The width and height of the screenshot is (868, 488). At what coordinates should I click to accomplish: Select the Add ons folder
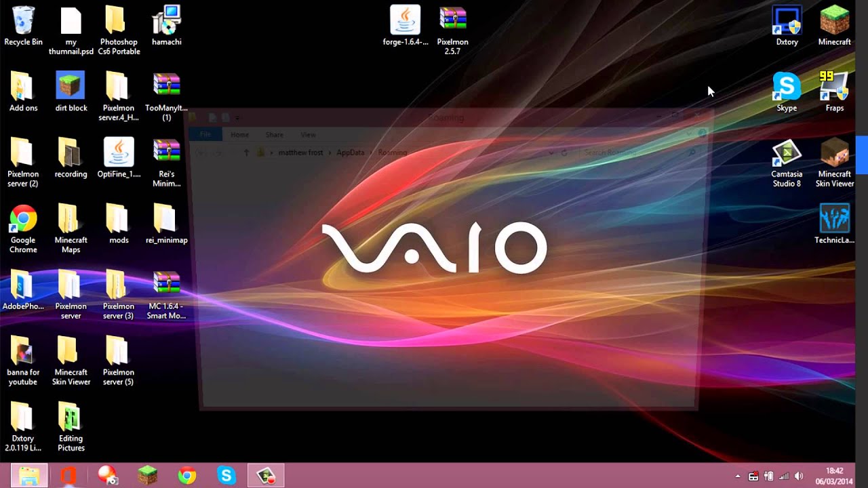click(x=23, y=92)
